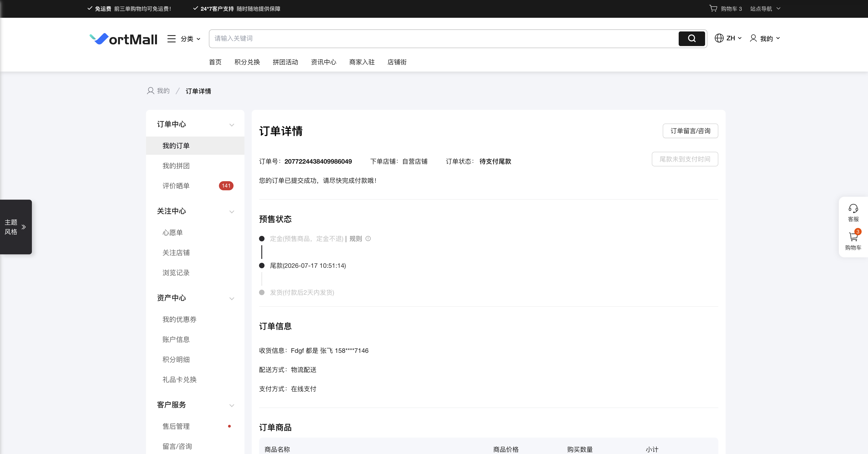Collapse 资产中心 section chevron
868x454 pixels.
232,299
